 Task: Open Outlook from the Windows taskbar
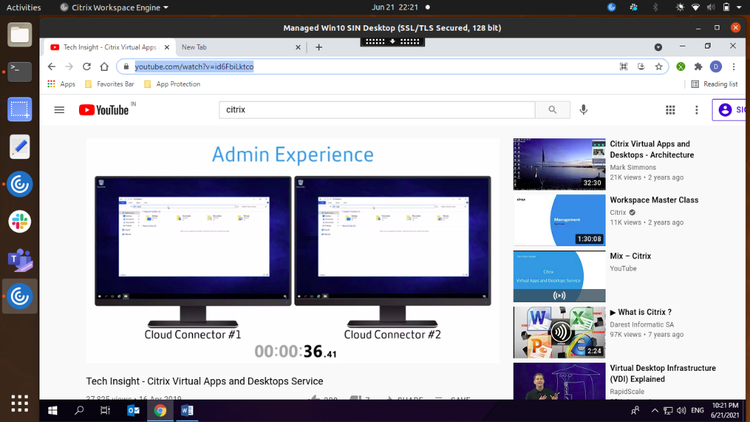click(133, 411)
